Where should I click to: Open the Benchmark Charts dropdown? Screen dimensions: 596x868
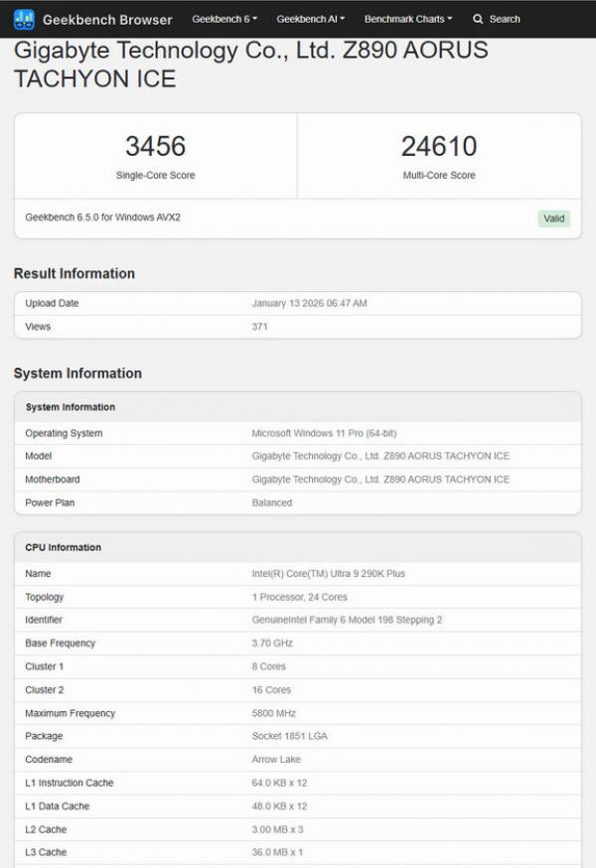[407, 19]
